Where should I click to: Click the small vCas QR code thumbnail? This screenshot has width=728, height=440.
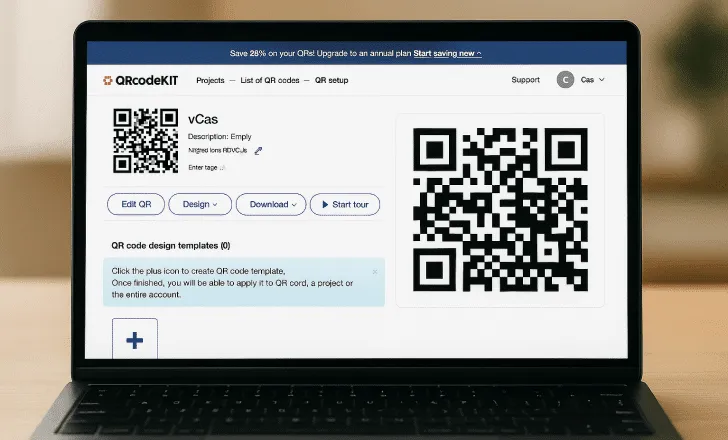[145, 141]
